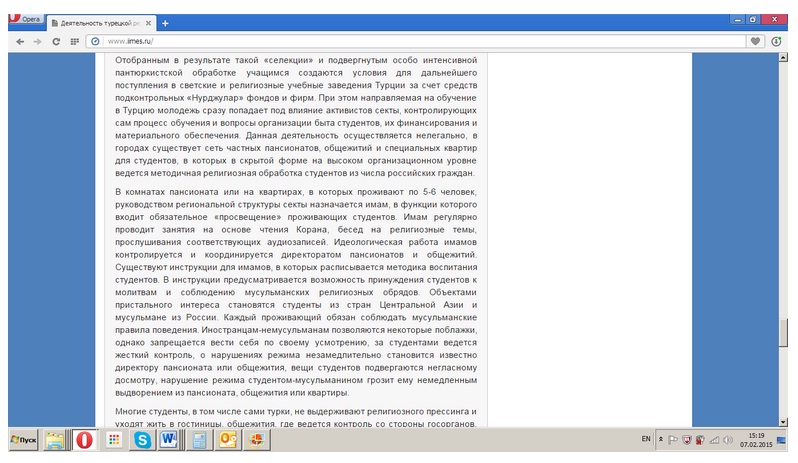Click the scrollbar down arrow

[x=783, y=422]
